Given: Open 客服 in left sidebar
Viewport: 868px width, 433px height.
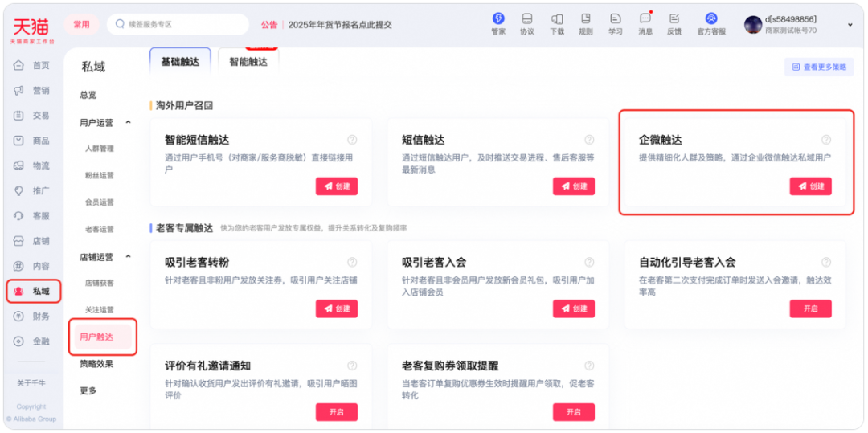Looking at the screenshot, I should 31,215.
